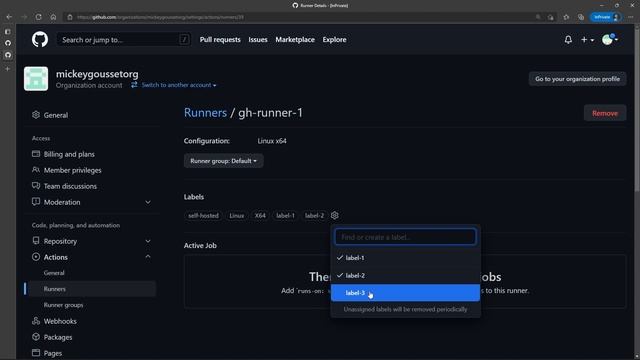Open the user avatar menu
This screenshot has height=360, width=640.
pos(609,40)
